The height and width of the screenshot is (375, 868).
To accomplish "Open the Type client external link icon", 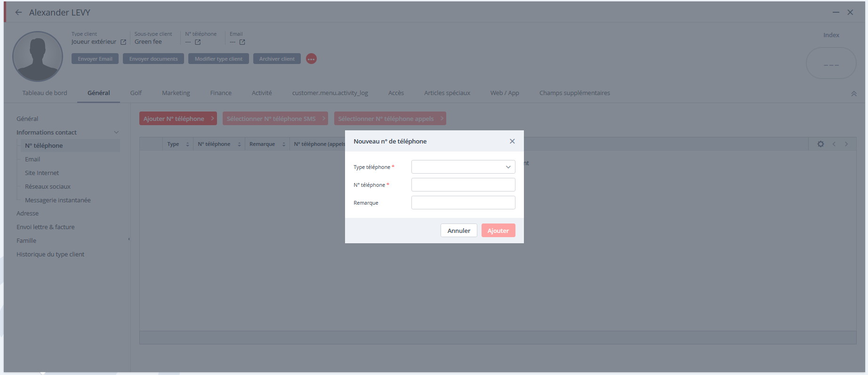I will (x=123, y=42).
